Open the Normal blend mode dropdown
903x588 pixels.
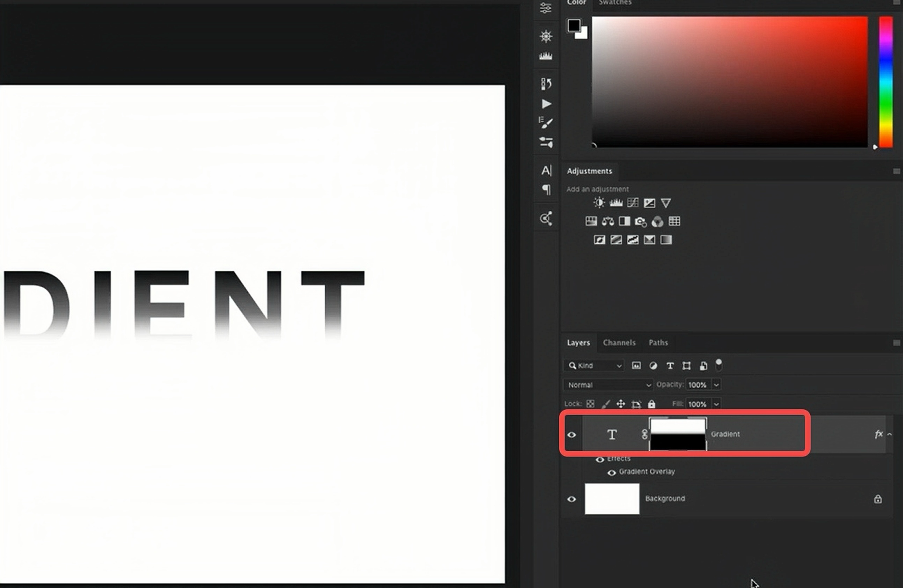coord(607,384)
